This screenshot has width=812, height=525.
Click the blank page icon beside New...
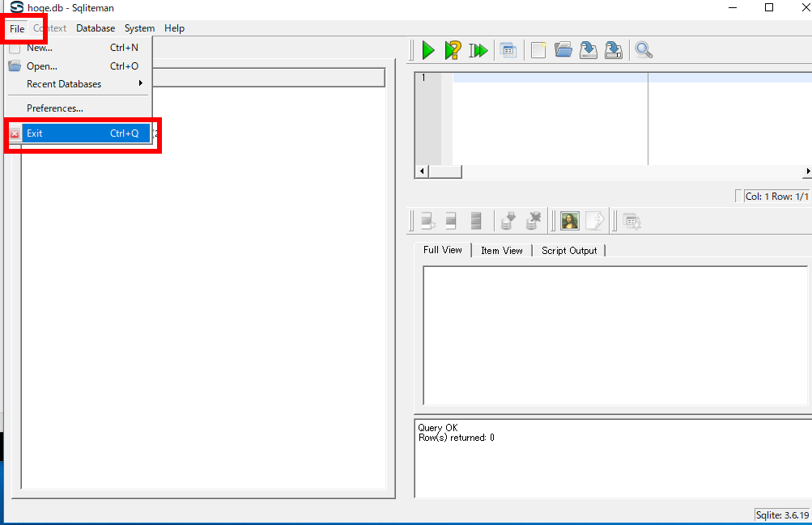(15, 48)
